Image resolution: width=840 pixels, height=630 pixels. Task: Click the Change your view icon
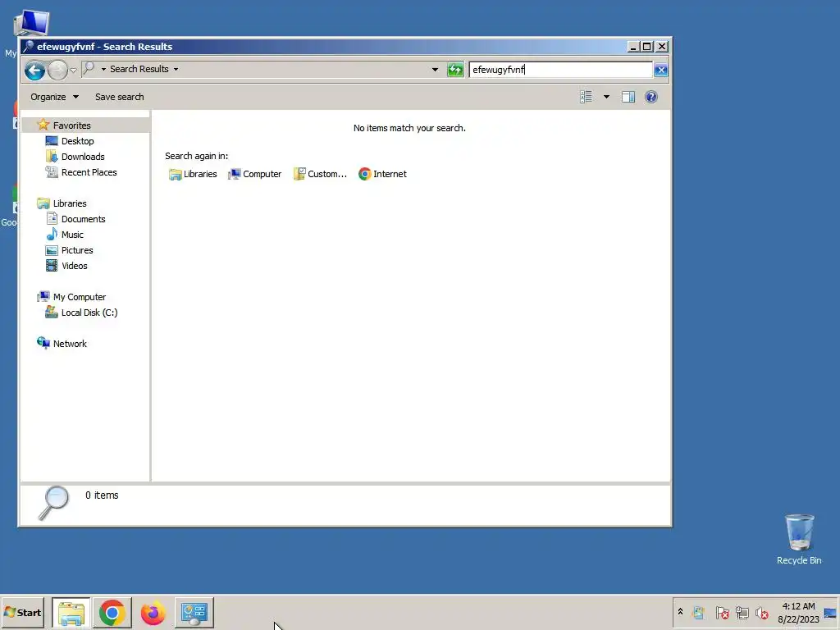tap(586, 97)
